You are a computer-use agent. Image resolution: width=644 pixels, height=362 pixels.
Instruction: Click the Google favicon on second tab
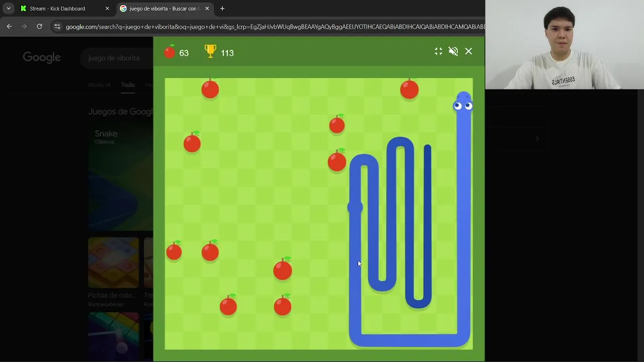(x=123, y=9)
